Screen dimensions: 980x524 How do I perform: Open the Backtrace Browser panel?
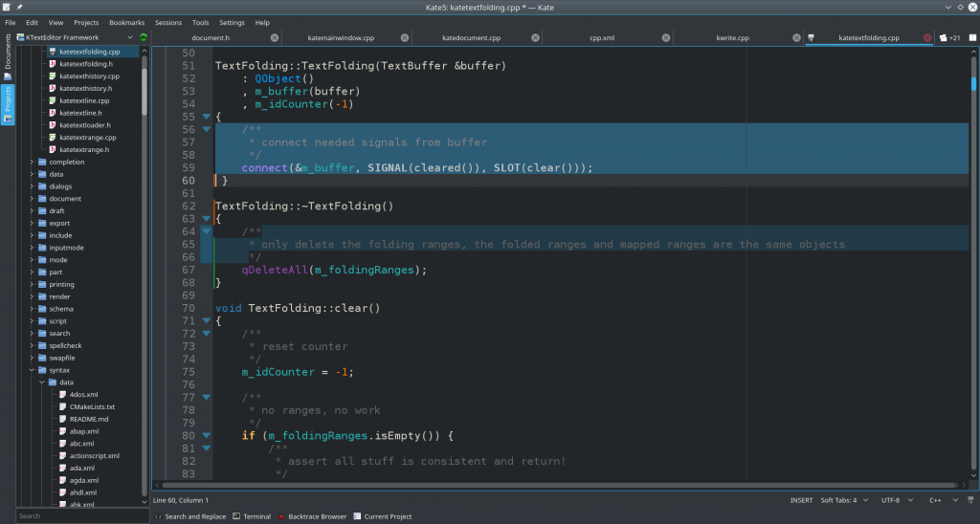[312, 516]
